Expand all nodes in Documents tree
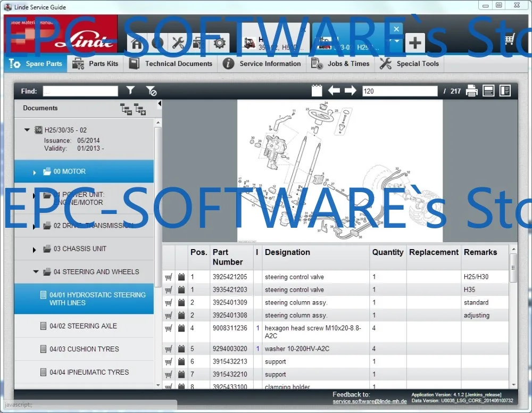Image resolution: width=532 pixels, height=413 pixels. 140,109
